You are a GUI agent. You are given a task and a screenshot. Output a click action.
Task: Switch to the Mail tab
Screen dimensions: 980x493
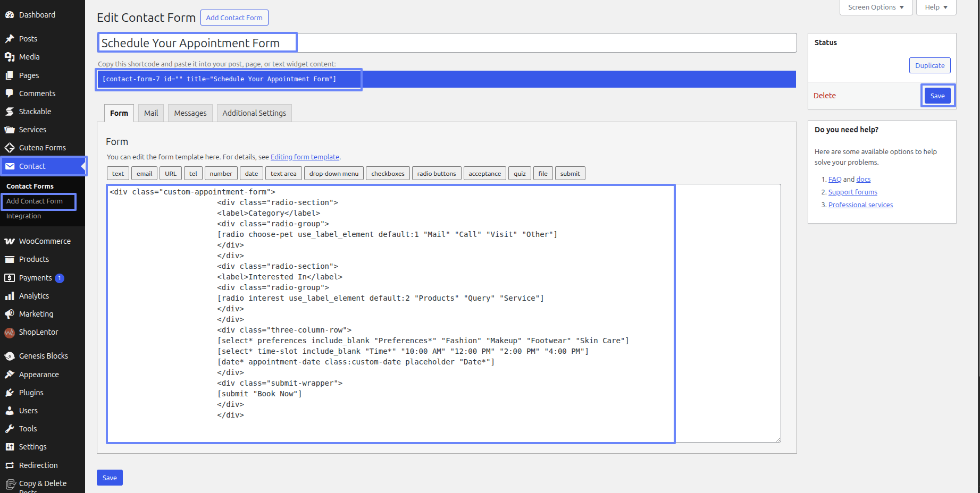[151, 113]
